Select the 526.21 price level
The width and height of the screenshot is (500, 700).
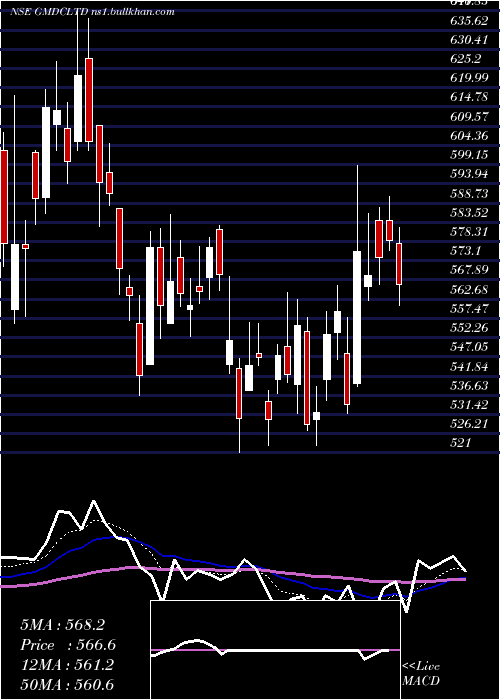point(469,424)
